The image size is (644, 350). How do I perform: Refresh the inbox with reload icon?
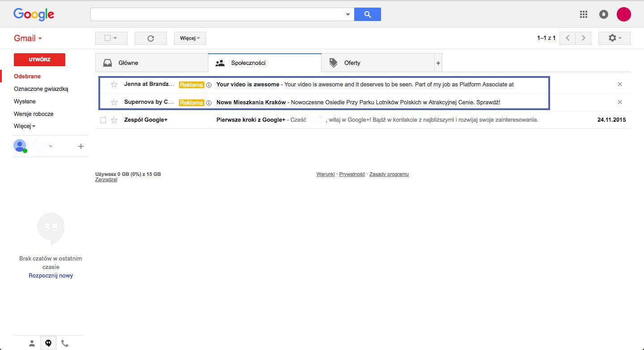pyautogui.click(x=151, y=38)
